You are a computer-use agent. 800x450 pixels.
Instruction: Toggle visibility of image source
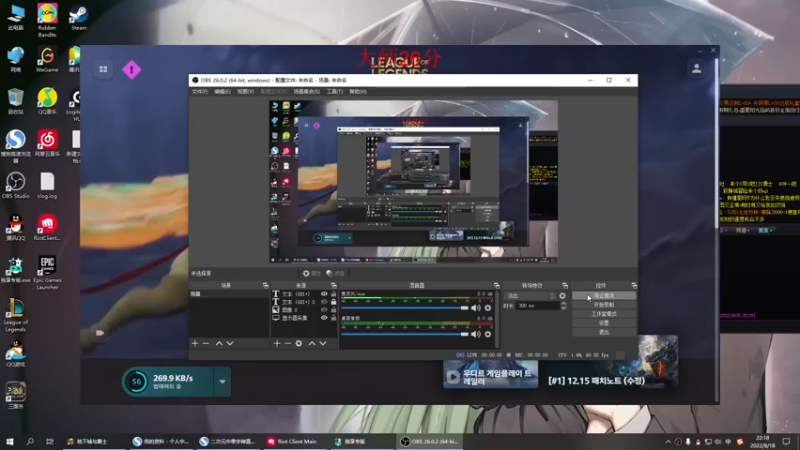tap(324, 310)
